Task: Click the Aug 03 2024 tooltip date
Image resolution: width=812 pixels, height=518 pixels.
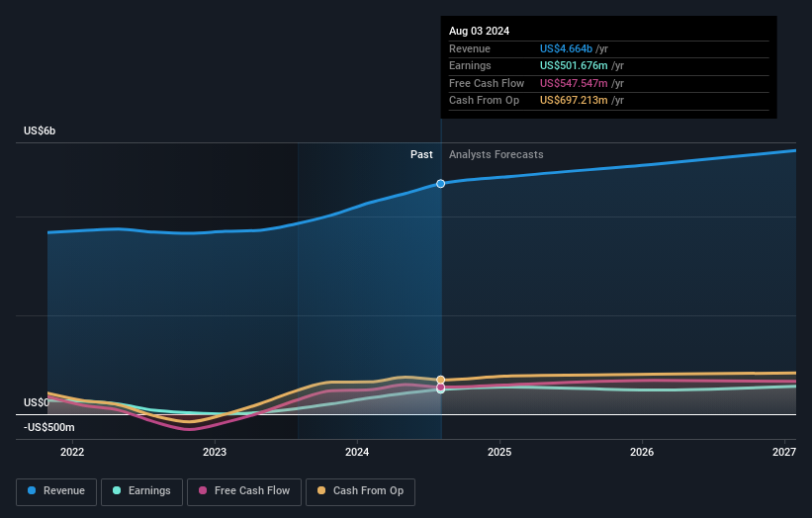Action: 479,31
